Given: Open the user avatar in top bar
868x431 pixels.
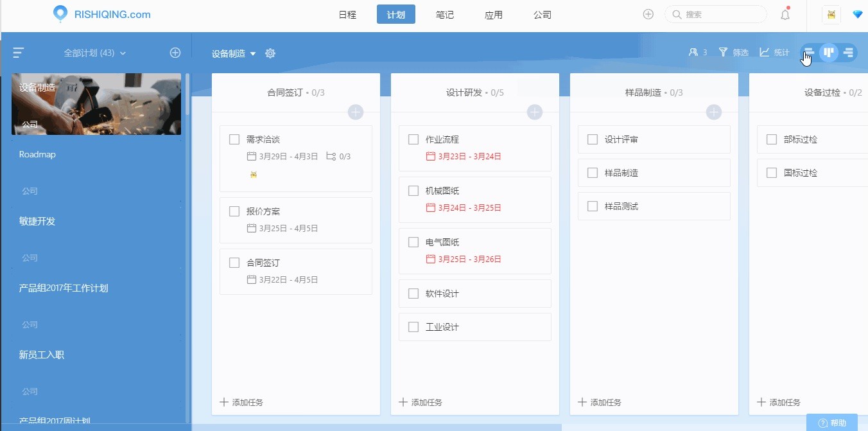Looking at the screenshot, I should [831, 14].
